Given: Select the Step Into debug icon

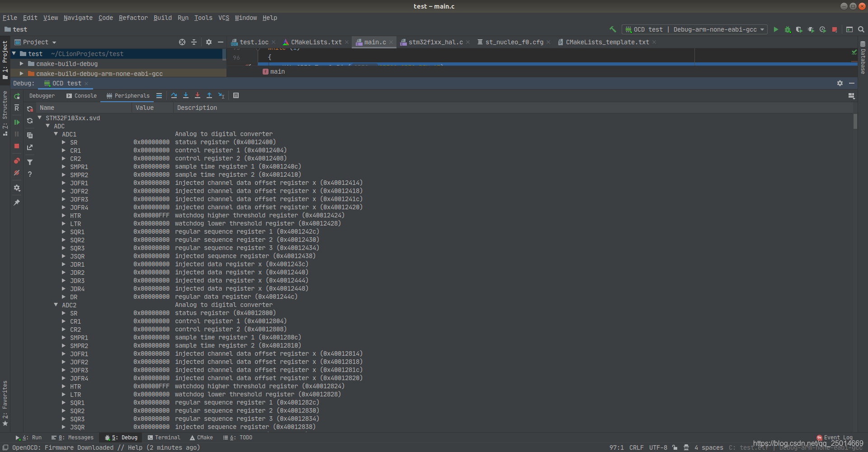Looking at the screenshot, I should pos(186,95).
